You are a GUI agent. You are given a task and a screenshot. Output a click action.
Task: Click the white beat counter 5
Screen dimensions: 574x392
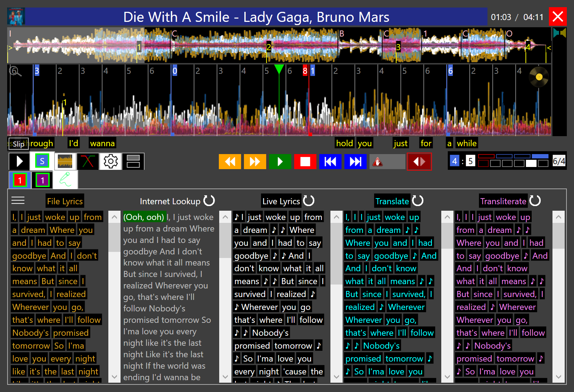[x=471, y=161]
